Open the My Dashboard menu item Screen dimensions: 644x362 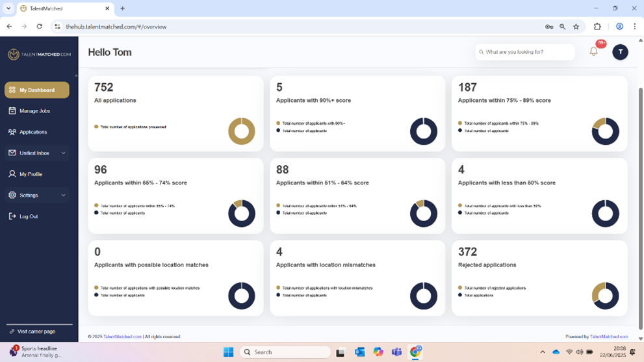(37, 90)
